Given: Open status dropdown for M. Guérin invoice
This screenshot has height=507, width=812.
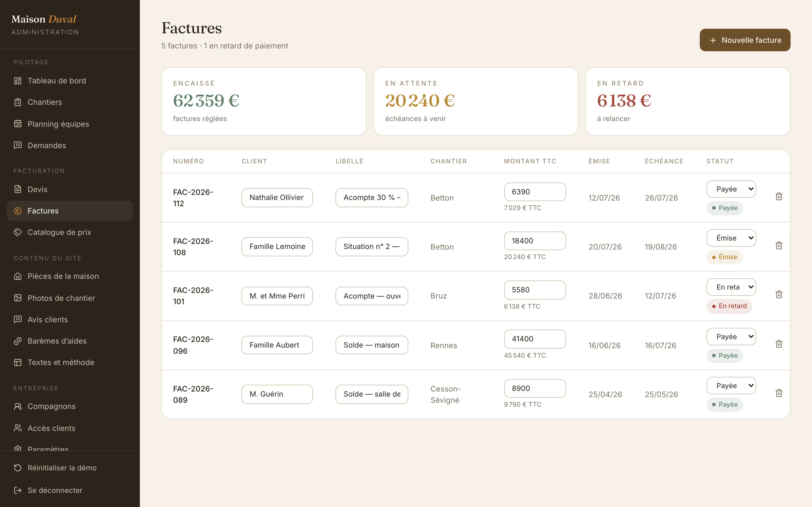Looking at the screenshot, I should coord(731,386).
